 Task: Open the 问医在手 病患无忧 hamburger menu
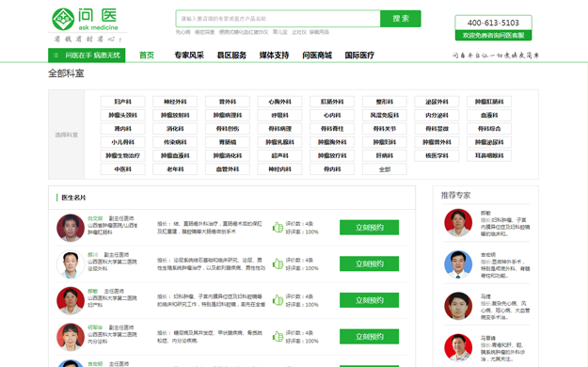[x=87, y=56]
